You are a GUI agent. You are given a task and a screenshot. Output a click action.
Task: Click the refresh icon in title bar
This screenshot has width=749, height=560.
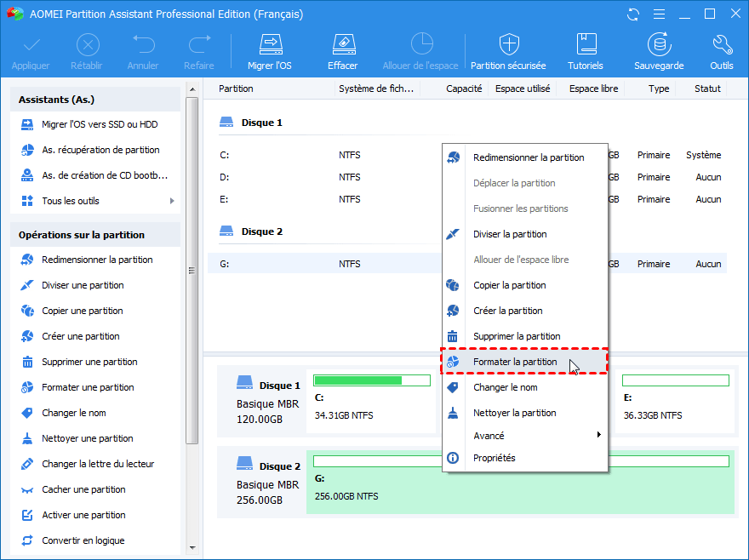[633, 14]
